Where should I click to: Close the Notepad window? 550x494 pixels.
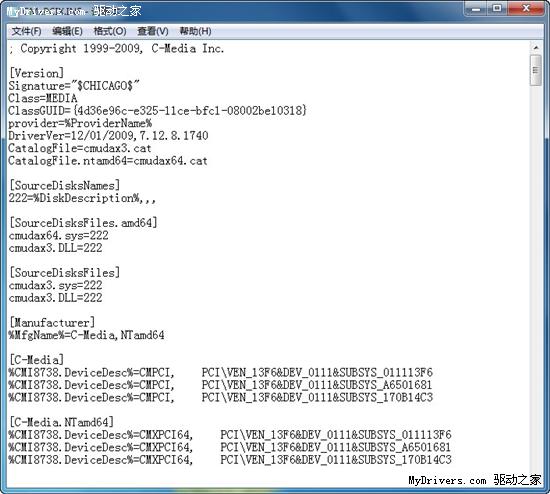(526, 8)
